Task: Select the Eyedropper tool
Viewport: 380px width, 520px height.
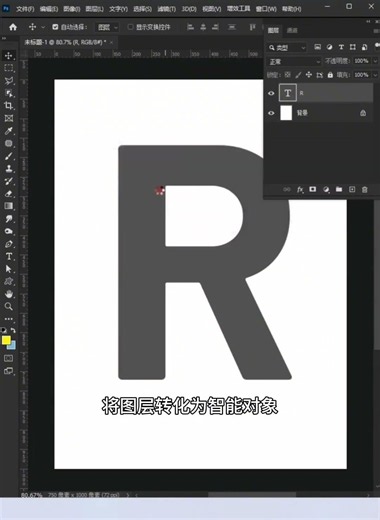Action: [x=9, y=131]
